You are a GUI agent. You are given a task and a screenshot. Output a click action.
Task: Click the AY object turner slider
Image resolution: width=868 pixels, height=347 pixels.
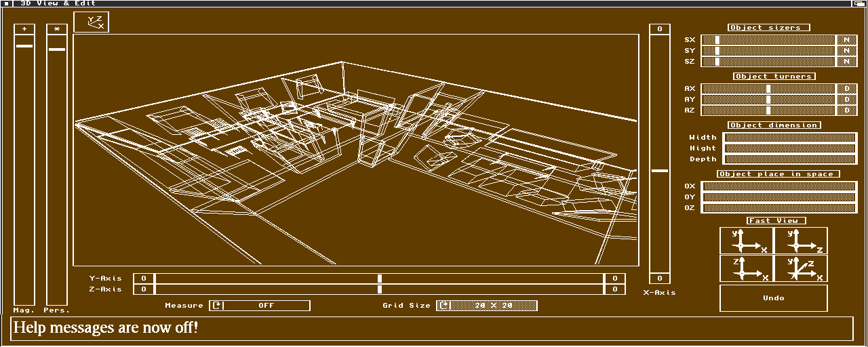768,100
